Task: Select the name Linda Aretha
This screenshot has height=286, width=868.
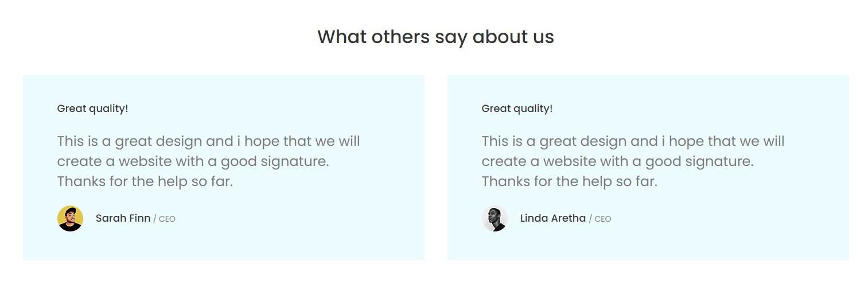Action: tap(552, 218)
